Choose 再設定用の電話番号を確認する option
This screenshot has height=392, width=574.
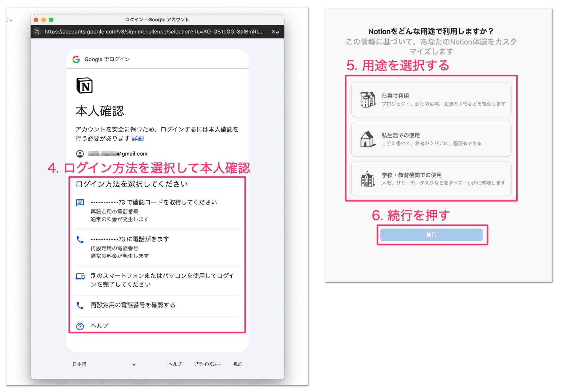pyautogui.click(x=132, y=305)
